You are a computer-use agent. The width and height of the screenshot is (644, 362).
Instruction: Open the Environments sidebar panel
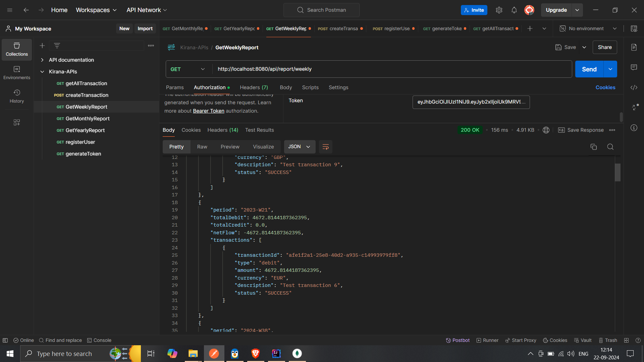(x=16, y=72)
